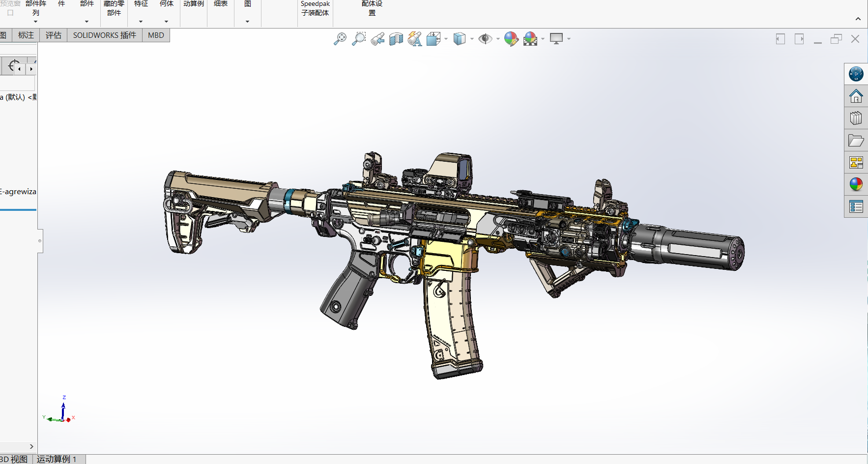Select the 'a (默认)' tree item

tap(18, 97)
